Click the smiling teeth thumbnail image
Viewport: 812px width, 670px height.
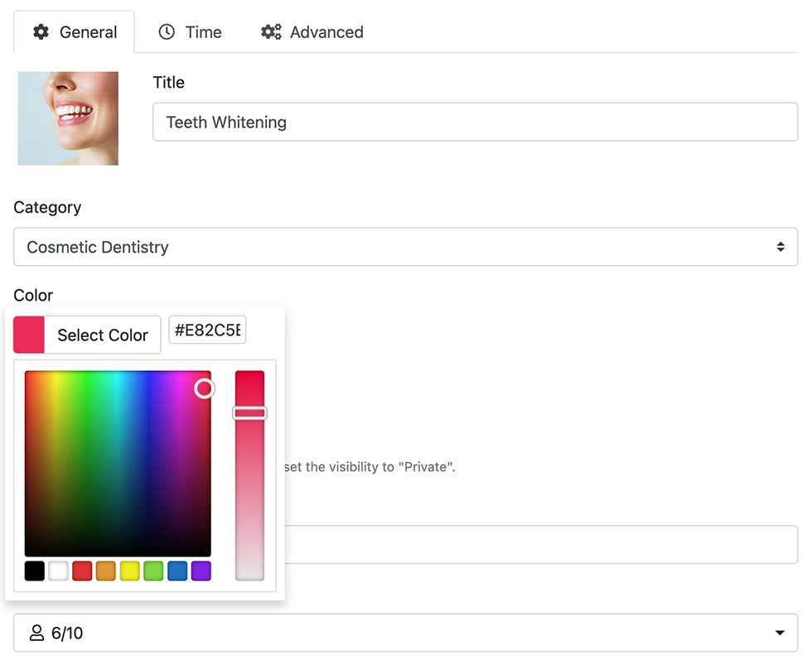pyautogui.click(x=67, y=118)
